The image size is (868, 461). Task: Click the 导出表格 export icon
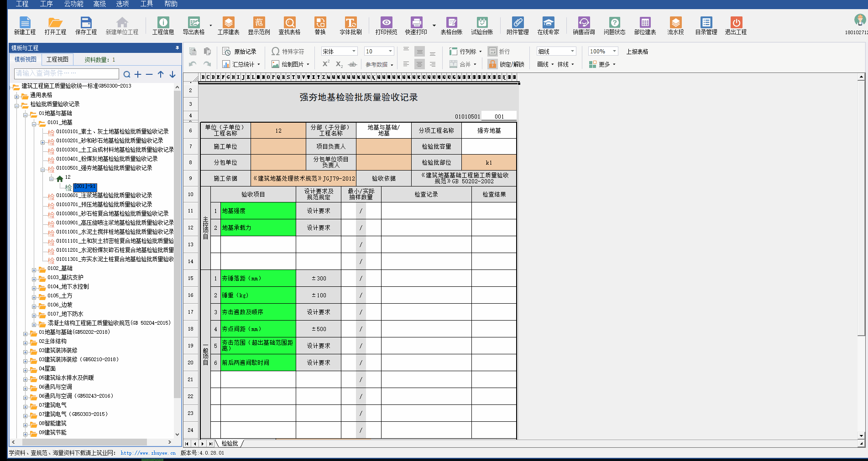[194, 26]
